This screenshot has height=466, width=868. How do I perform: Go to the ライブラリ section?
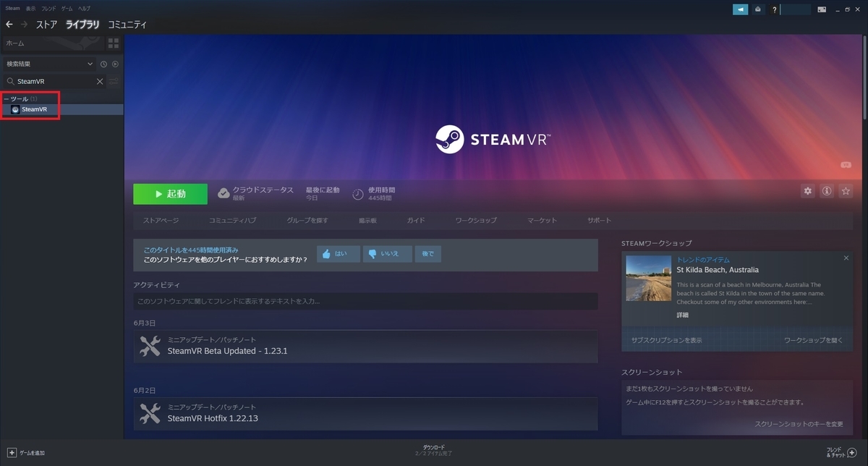click(82, 25)
